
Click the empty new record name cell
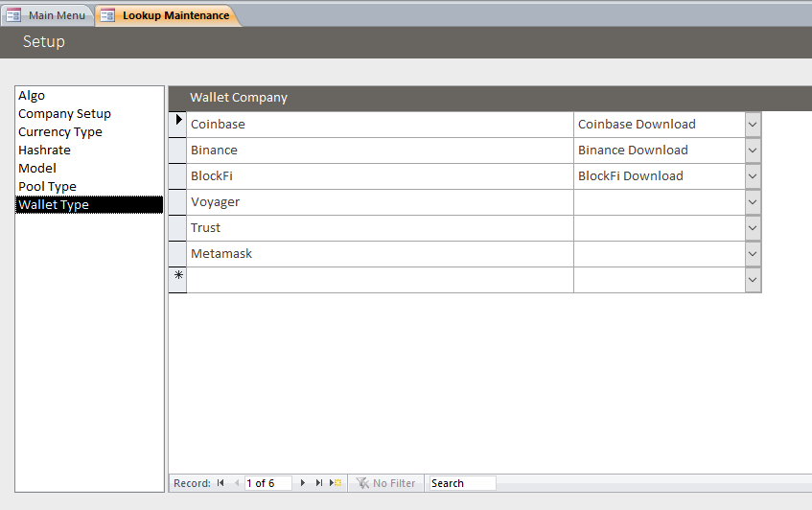380,280
